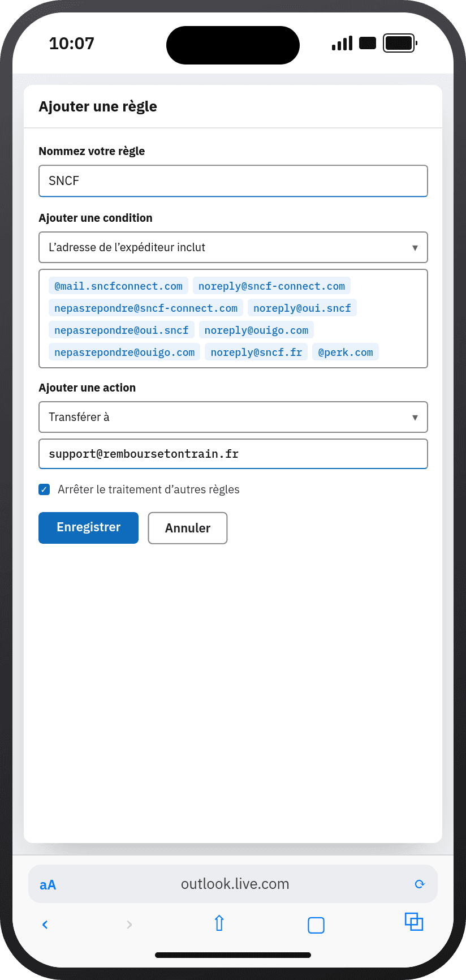Focus the rule name field containing SNCF
The height and width of the screenshot is (980, 466).
pos(233,181)
